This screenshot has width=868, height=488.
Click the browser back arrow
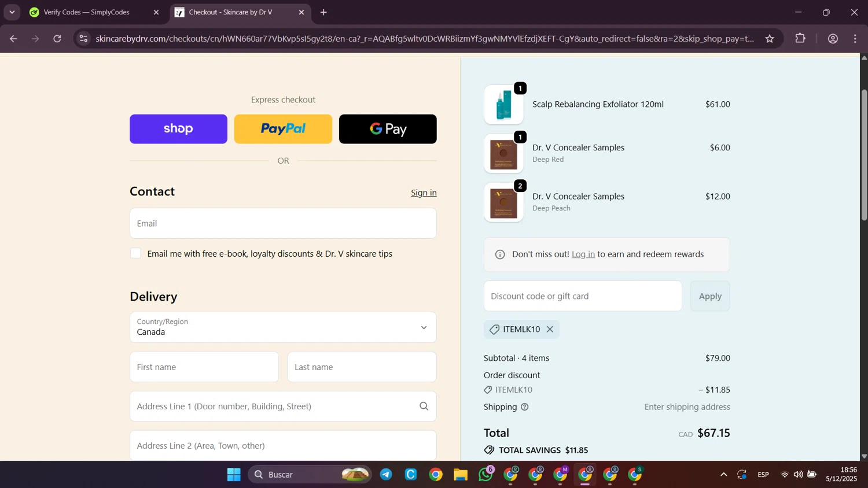(x=13, y=39)
